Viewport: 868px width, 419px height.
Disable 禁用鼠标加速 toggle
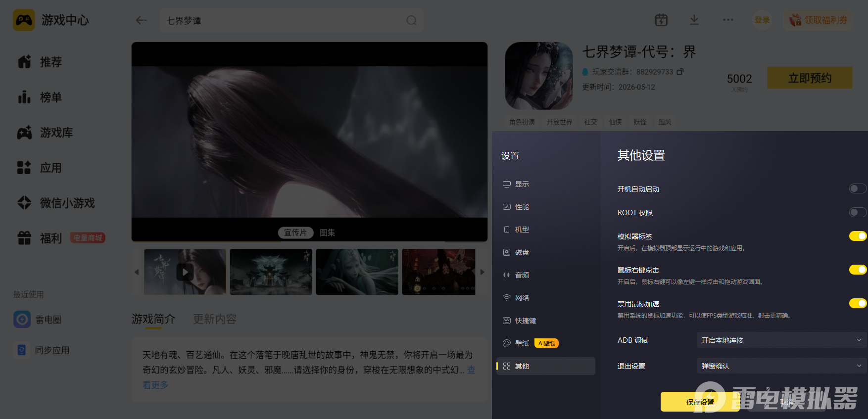858,303
